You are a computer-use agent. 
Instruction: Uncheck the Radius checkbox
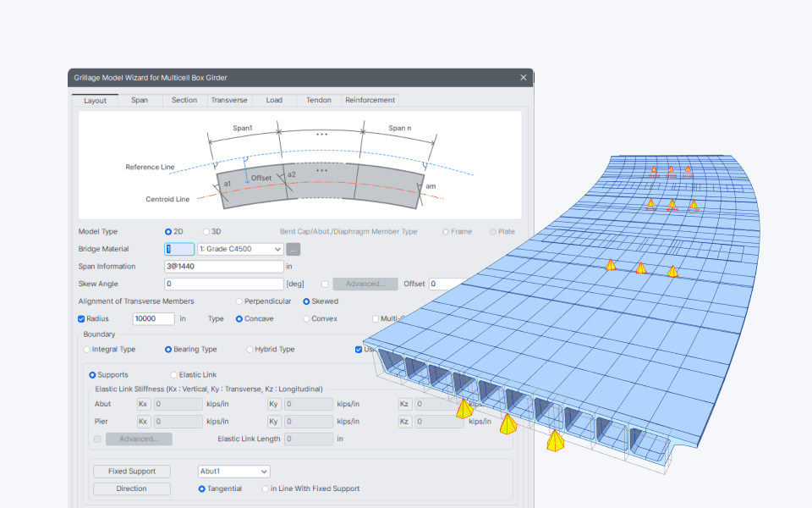tap(81, 319)
